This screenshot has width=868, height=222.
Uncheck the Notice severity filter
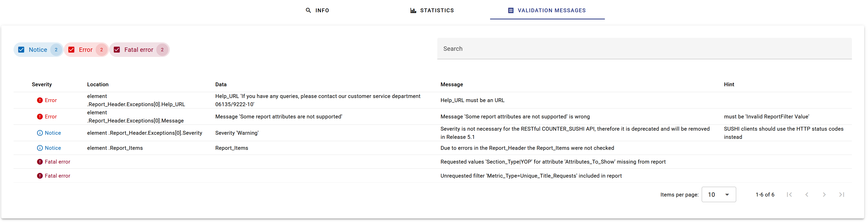coord(21,50)
